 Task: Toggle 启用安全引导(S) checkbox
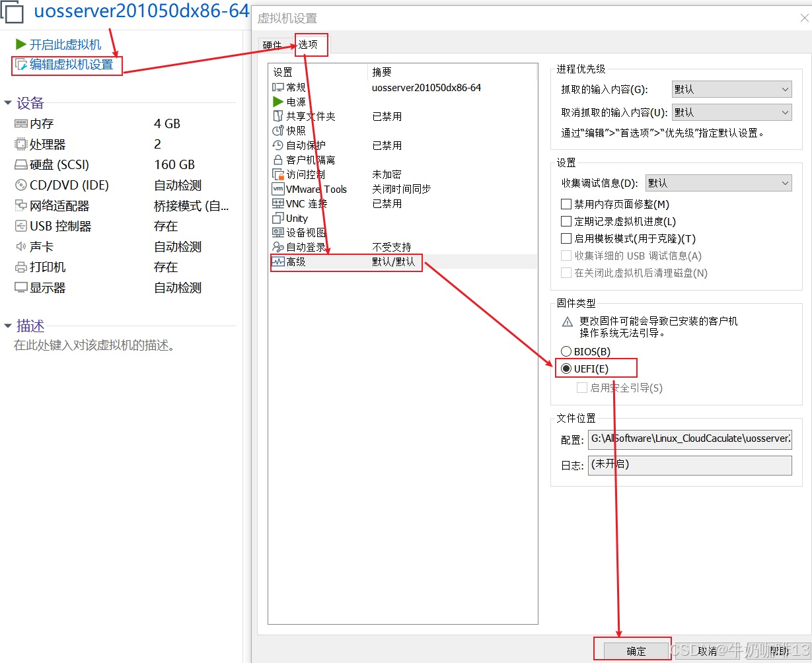(x=581, y=388)
